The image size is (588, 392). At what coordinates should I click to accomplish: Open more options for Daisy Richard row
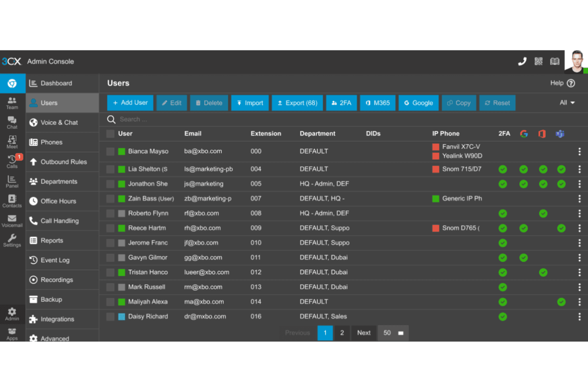click(579, 317)
